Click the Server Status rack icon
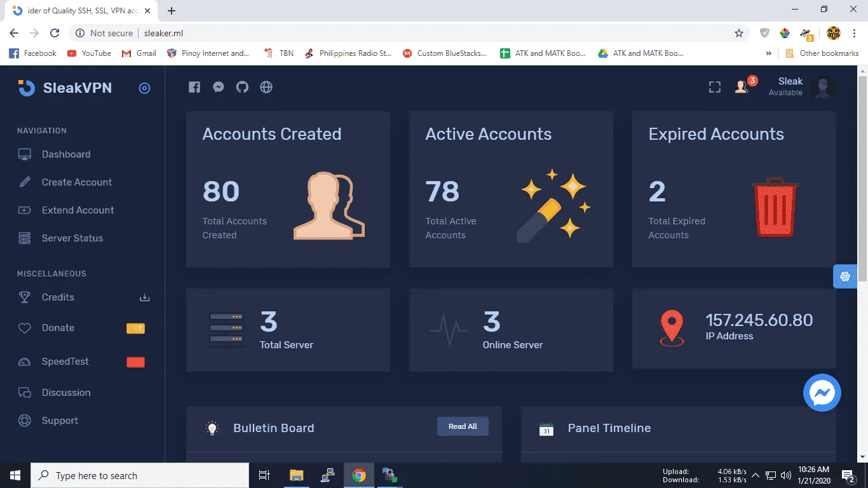This screenshot has height=488, width=868. pos(25,238)
